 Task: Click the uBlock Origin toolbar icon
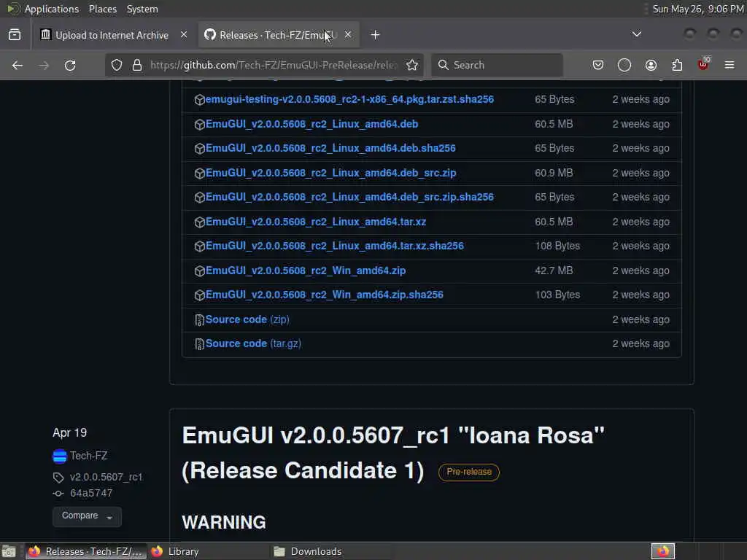(x=703, y=64)
